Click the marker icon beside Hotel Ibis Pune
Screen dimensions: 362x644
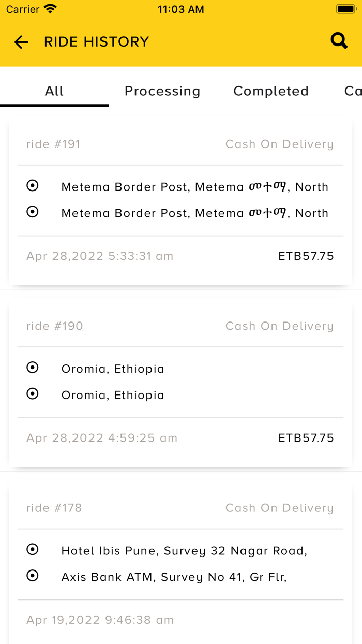pyautogui.click(x=33, y=549)
